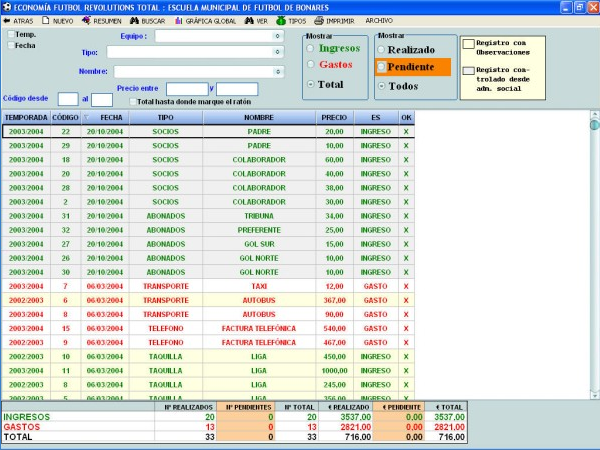Click the second Precio entre field

click(x=237, y=89)
